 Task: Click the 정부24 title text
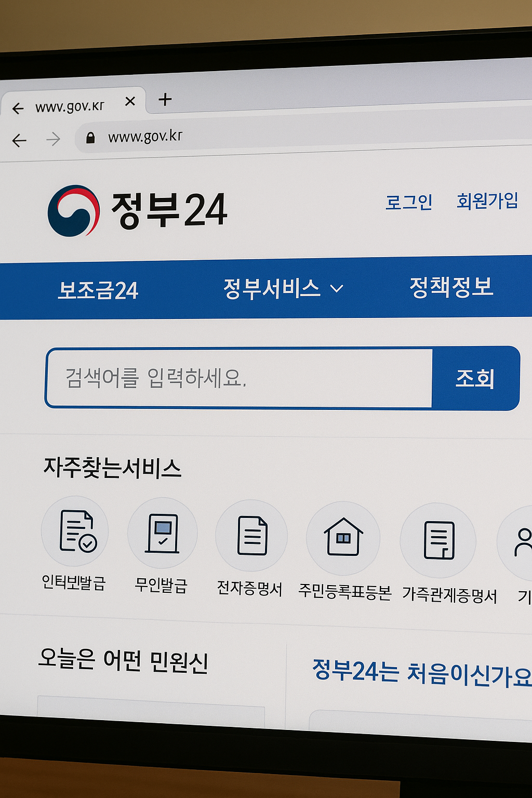tap(169, 210)
